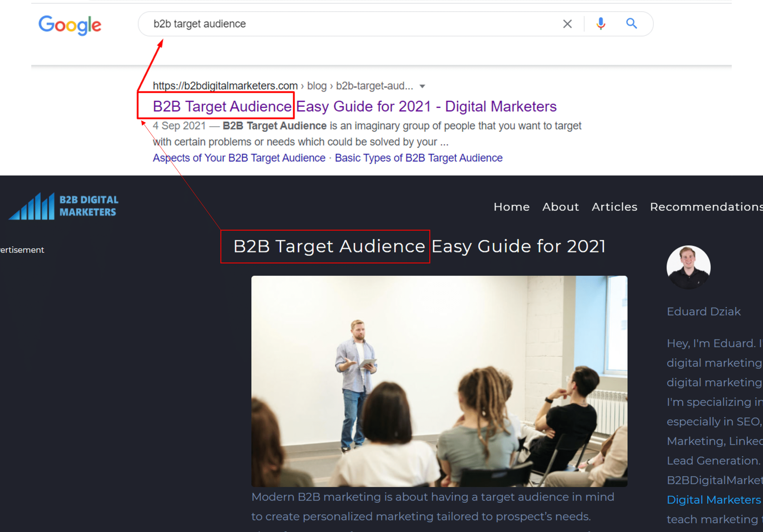Open 'Basic Types of B2B Target Audience' sitelink
The height and width of the screenshot is (532, 763).
419,158
